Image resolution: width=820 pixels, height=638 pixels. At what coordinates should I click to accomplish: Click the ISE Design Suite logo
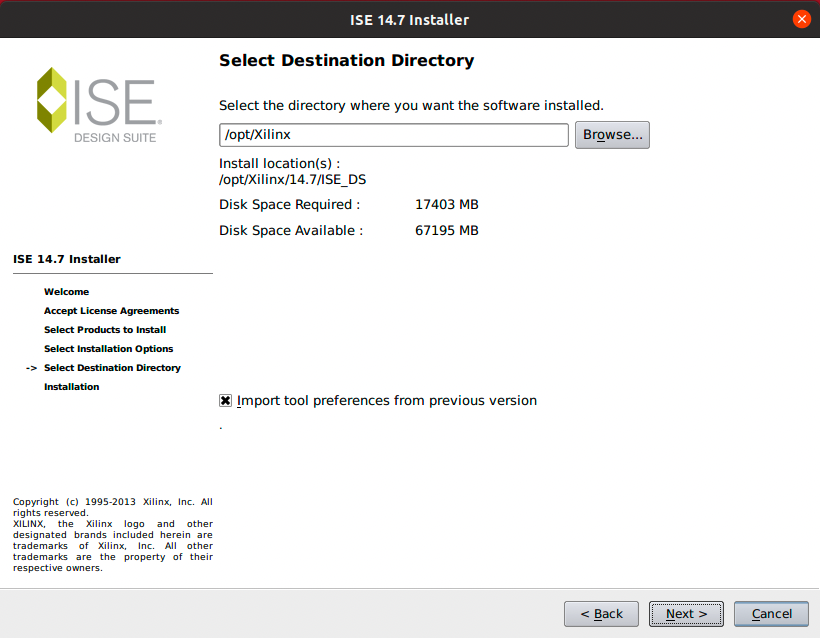coord(99,105)
